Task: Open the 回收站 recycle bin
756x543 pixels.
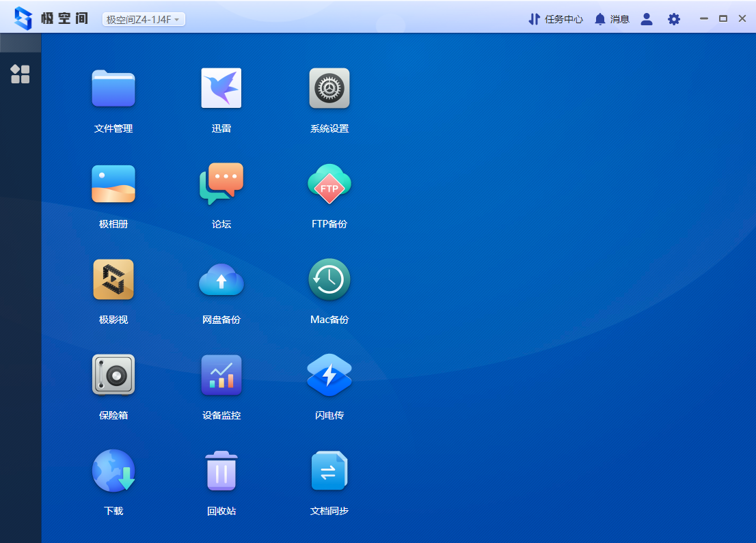Action: coord(221,471)
